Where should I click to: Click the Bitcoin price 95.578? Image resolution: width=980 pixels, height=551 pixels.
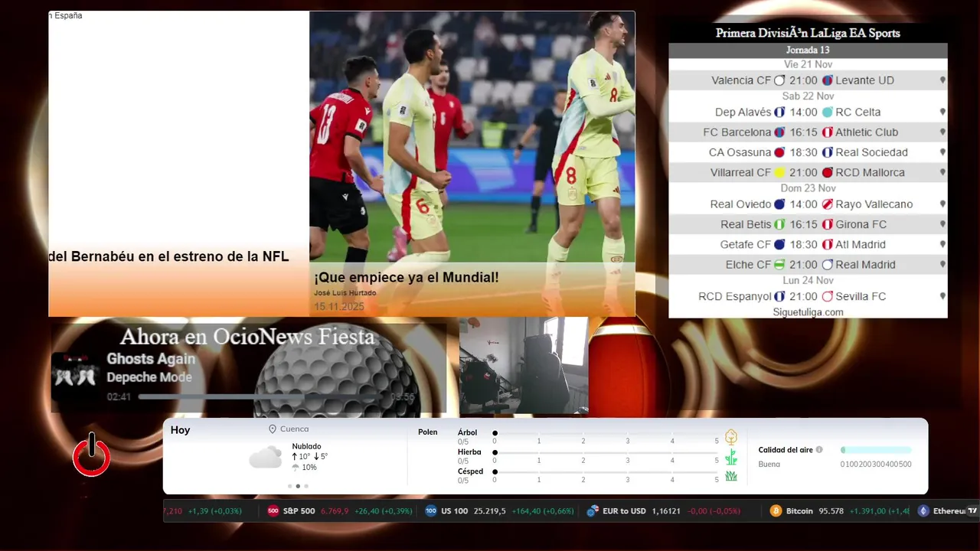click(x=831, y=511)
